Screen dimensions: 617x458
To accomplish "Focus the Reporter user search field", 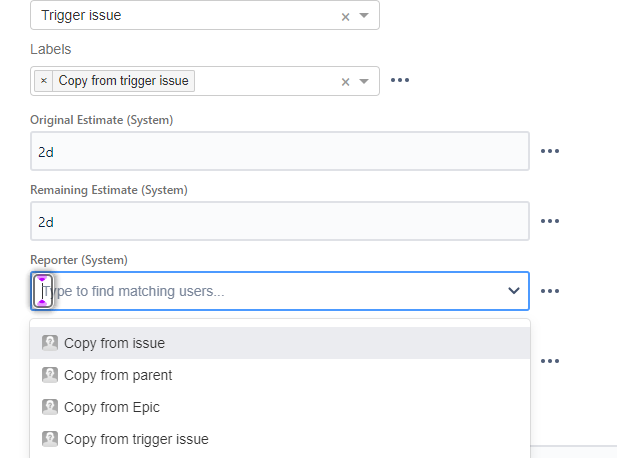I will 270,291.
